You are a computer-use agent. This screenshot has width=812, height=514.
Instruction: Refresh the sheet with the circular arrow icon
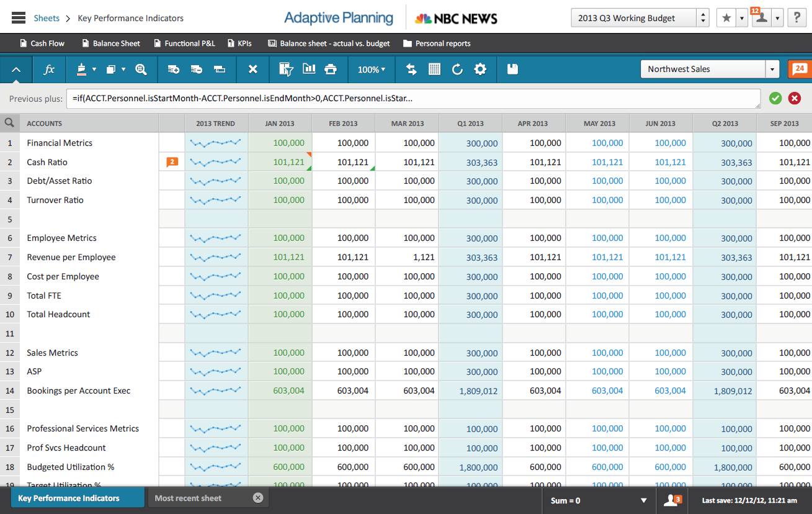coord(457,69)
